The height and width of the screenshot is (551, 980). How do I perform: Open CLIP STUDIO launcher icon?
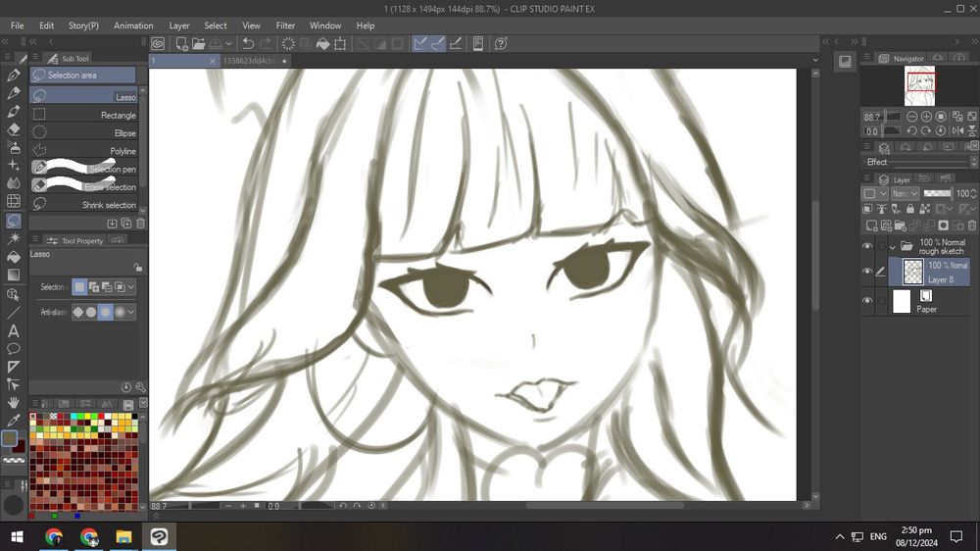pyautogui.click(x=159, y=43)
